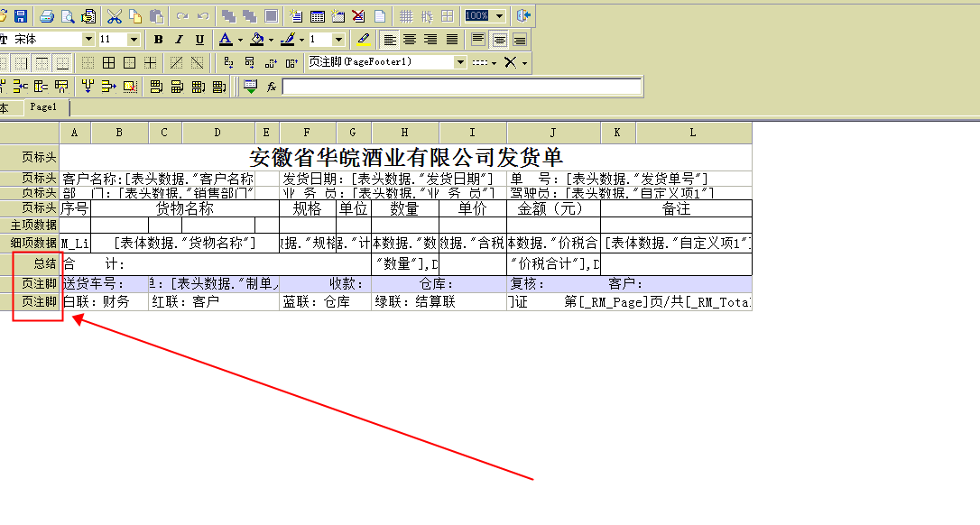Apply all borders grid icon
Viewport: 980px width, 525px height.
click(x=109, y=62)
